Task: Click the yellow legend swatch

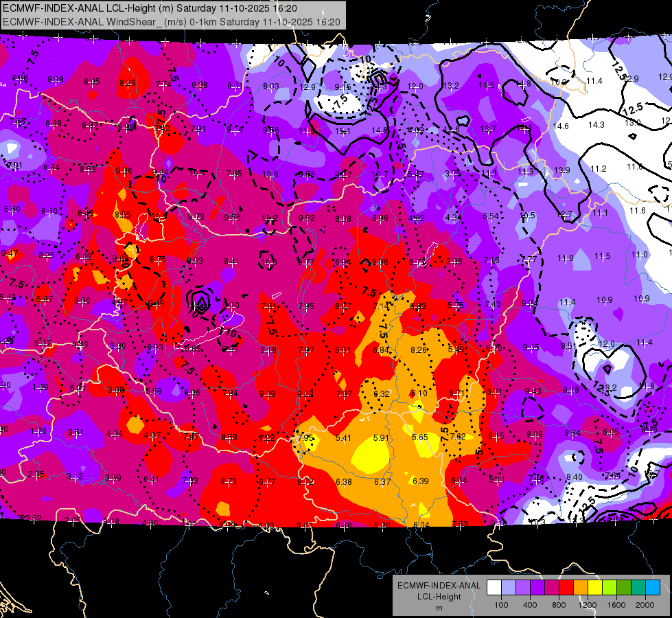Action: tap(595, 587)
